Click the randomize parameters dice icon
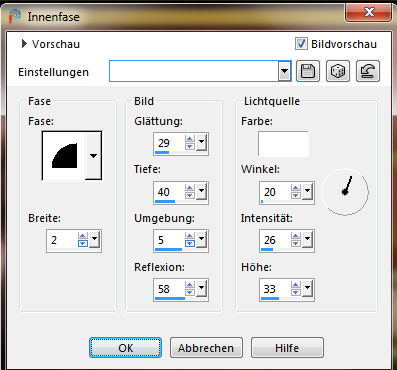Image resolution: width=397 pixels, height=370 pixels. click(x=338, y=71)
